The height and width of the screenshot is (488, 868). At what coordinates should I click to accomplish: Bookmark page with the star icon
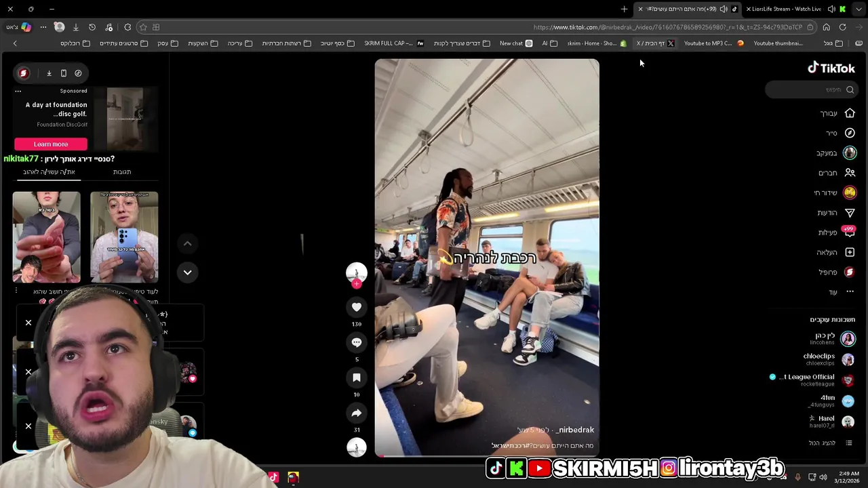coord(142,27)
